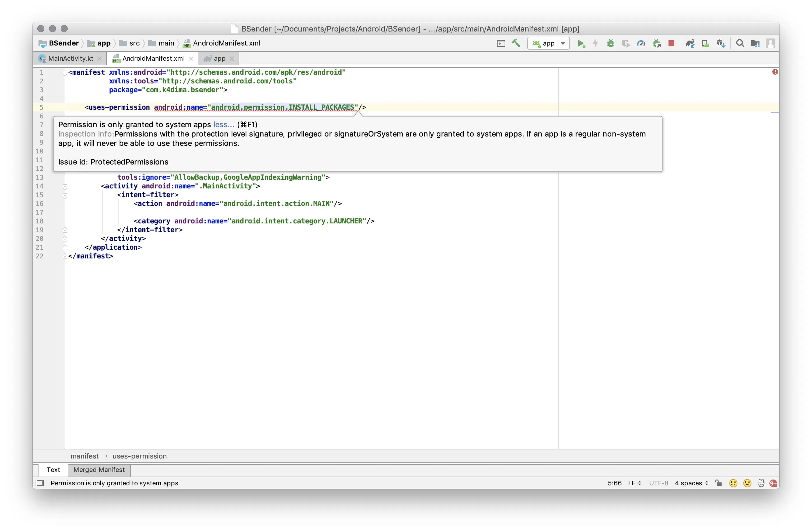Click the less... link in tooltip
The height and width of the screenshot is (532, 812).
(223, 125)
